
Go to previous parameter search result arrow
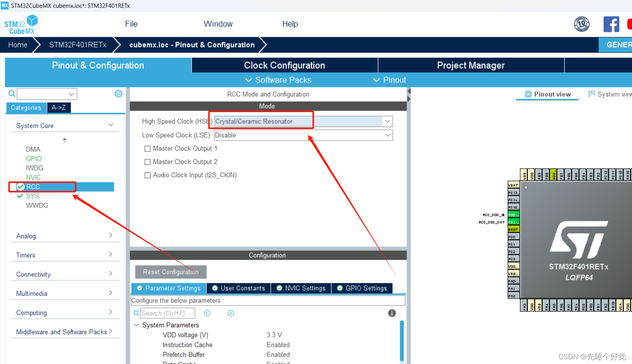coord(207,313)
